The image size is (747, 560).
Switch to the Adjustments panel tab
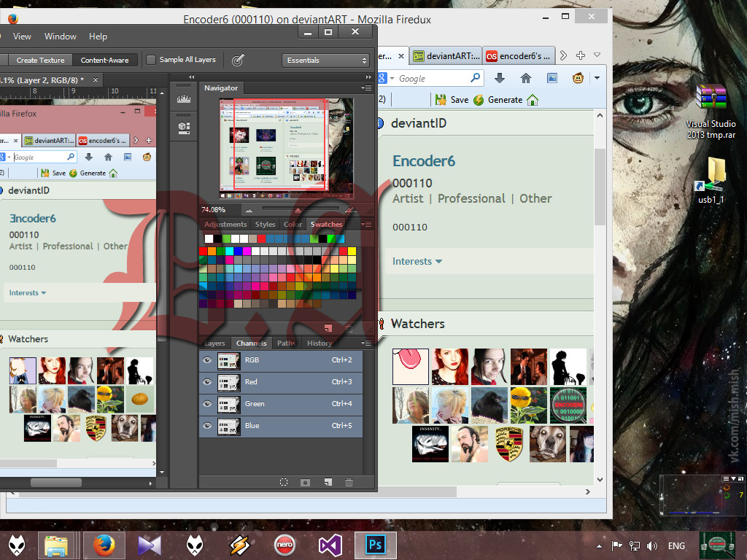pyautogui.click(x=225, y=225)
